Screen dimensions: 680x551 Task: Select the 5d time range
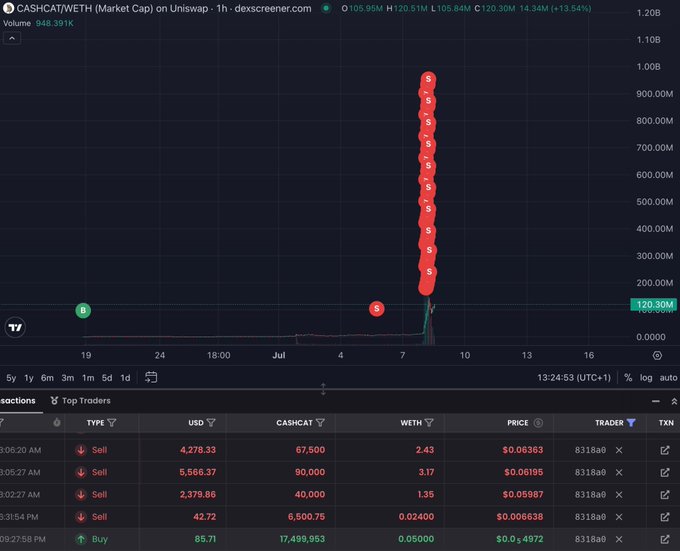coord(107,378)
